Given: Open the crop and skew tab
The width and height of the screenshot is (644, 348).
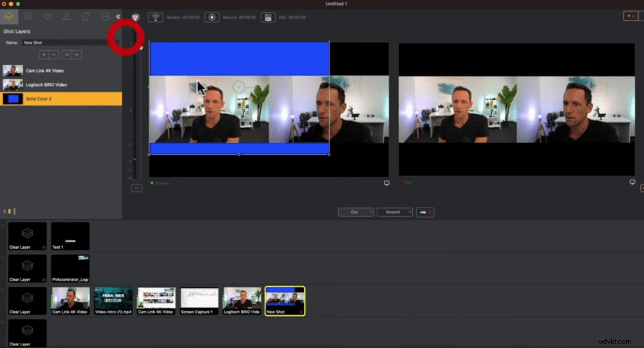Looking at the screenshot, I should pyautogui.click(x=86, y=17).
